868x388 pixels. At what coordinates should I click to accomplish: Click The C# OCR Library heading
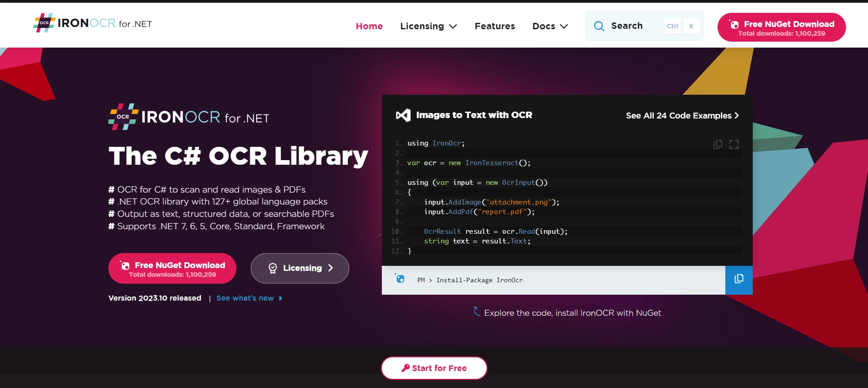click(x=238, y=156)
